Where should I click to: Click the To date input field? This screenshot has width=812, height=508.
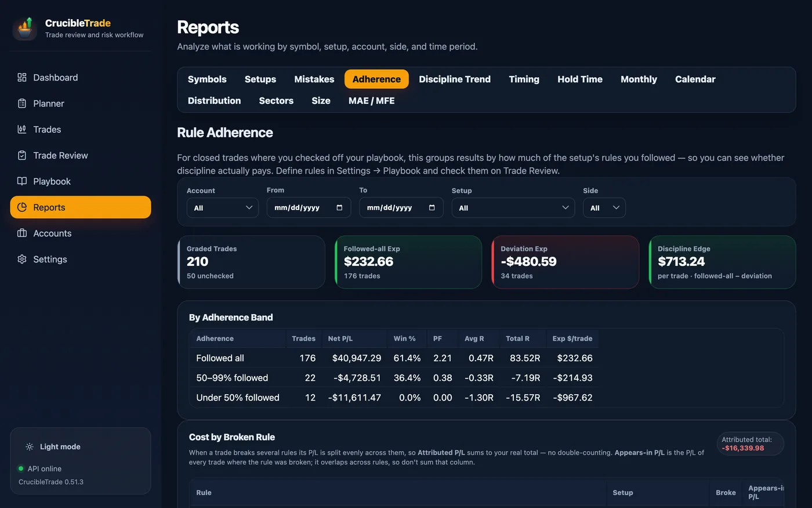[x=401, y=207]
